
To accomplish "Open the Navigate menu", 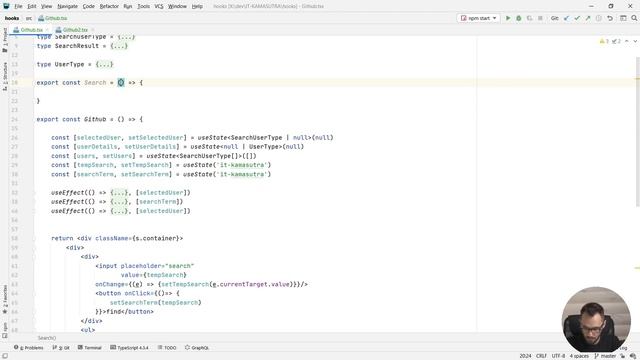I will coord(67,6).
